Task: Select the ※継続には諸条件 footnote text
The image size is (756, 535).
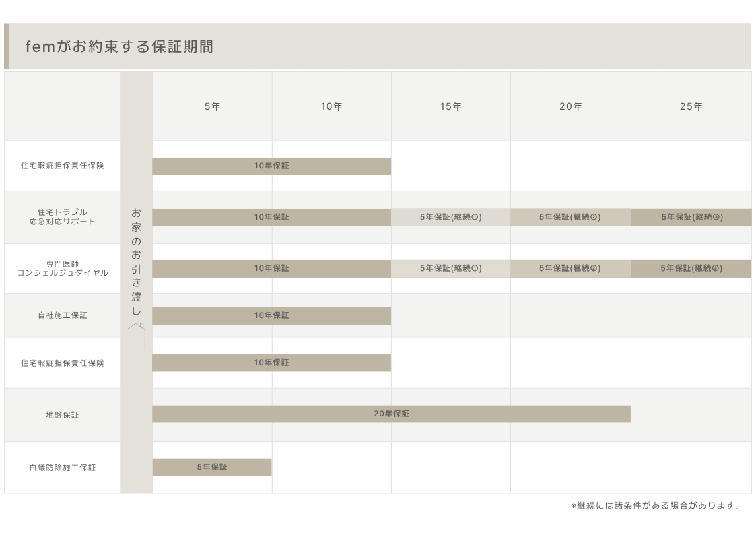Action: coord(656,506)
